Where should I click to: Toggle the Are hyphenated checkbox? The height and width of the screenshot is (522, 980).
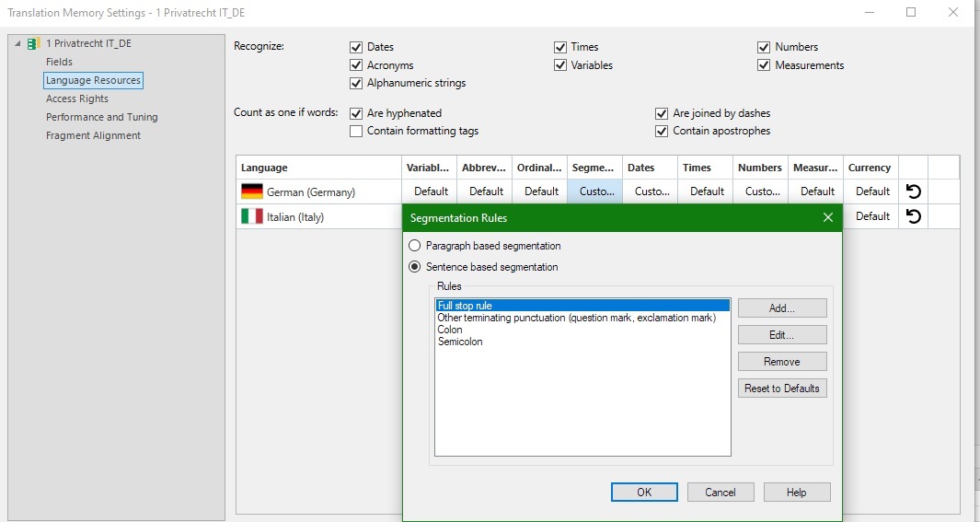[356, 113]
